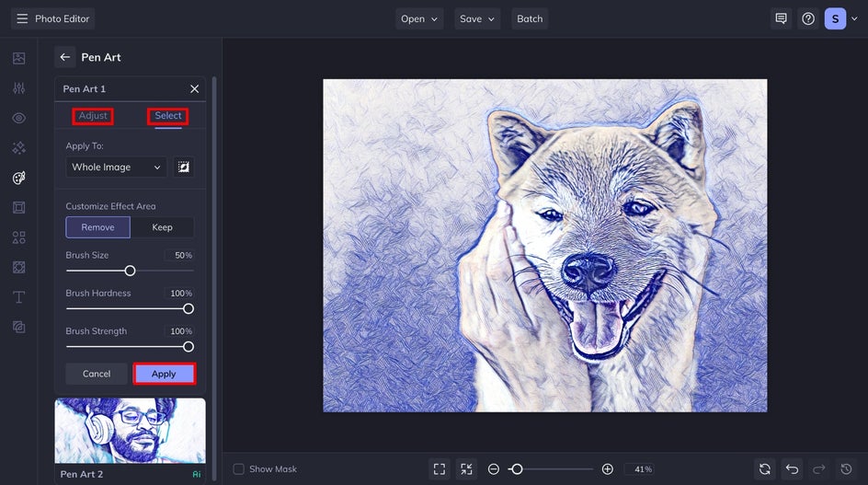Select the Keep effect mode
The height and width of the screenshot is (485, 868).
(x=162, y=227)
